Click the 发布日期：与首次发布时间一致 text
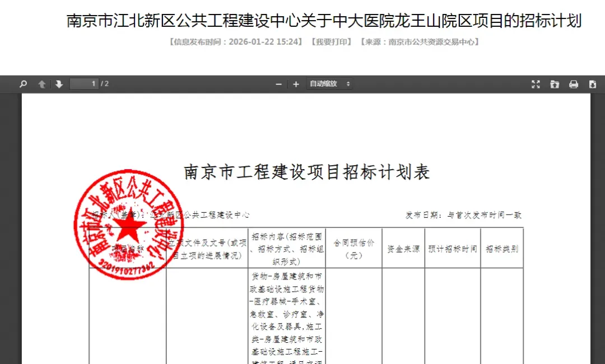 [x=463, y=215]
